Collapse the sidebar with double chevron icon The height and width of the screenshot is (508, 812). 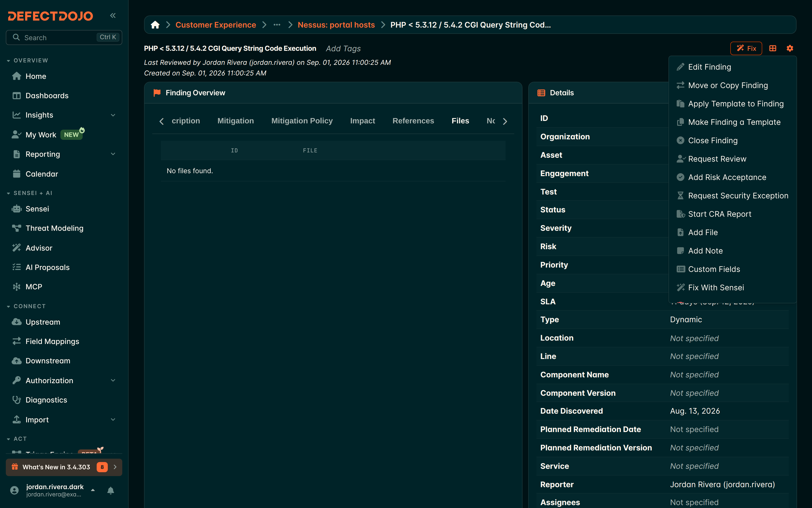tap(113, 15)
